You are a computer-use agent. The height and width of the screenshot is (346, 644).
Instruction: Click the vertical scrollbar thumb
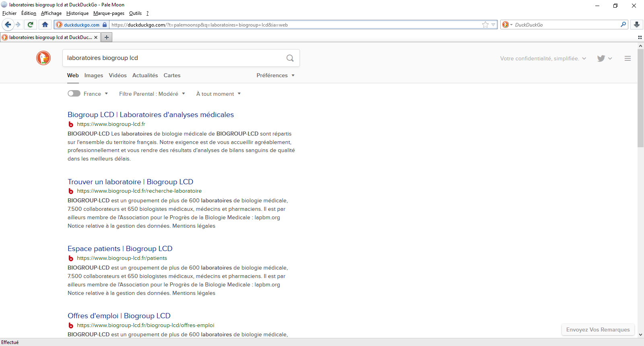[641, 98]
